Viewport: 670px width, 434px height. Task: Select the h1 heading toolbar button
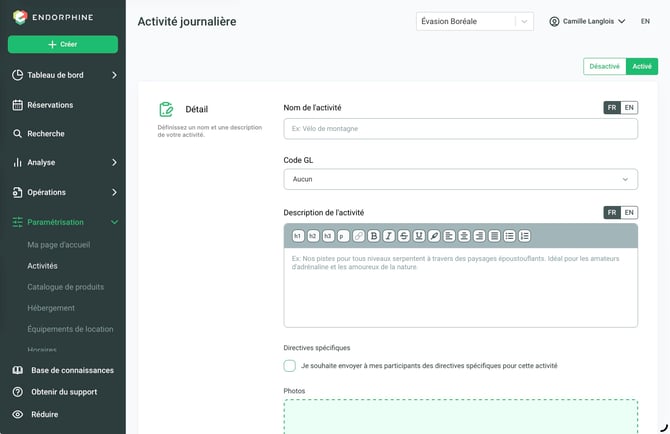(x=298, y=236)
